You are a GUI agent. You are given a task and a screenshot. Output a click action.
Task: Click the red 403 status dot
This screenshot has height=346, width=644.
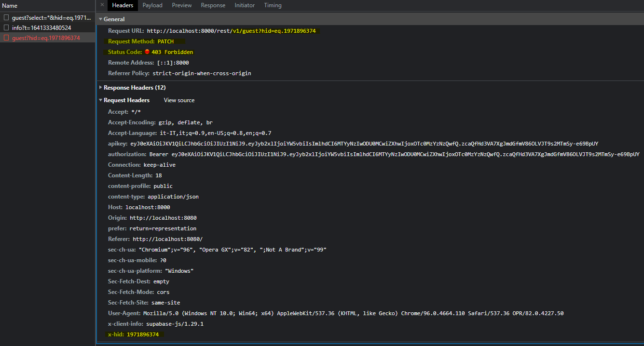coord(147,52)
